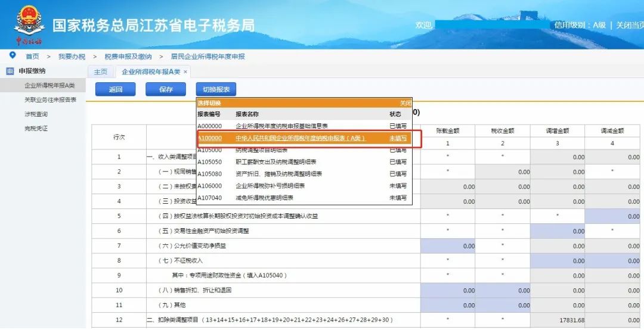The width and height of the screenshot is (644, 330).
Task: Switch to the 主页 tab
Action: tap(101, 72)
